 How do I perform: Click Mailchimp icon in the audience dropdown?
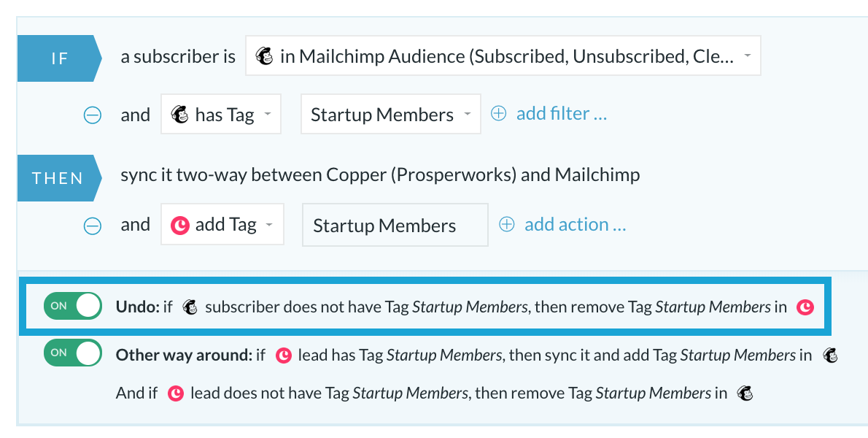point(264,56)
